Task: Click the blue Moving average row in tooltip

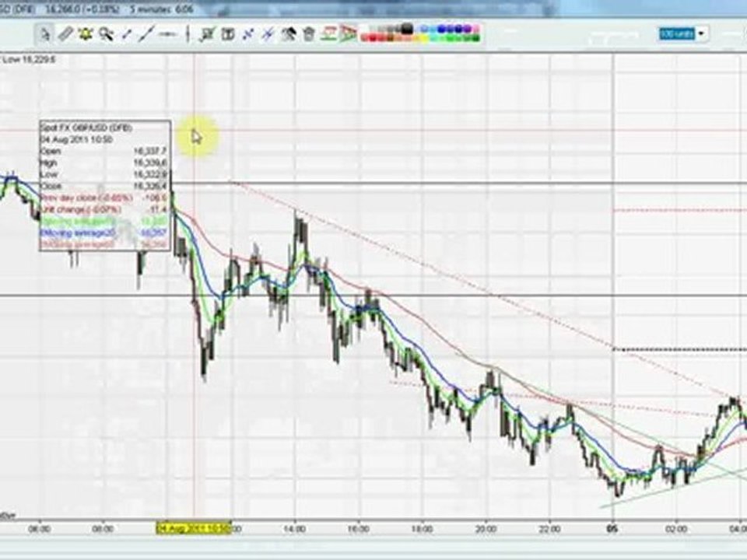Action: click(103, 233)
